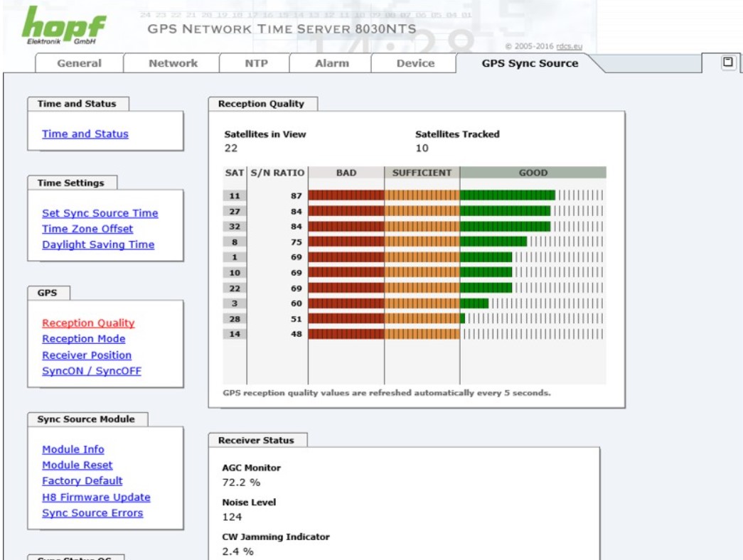Open Time Zone Offset settings
Viewport: 743px width, 560px height.
pyautogui.click(x=87, y=229)
